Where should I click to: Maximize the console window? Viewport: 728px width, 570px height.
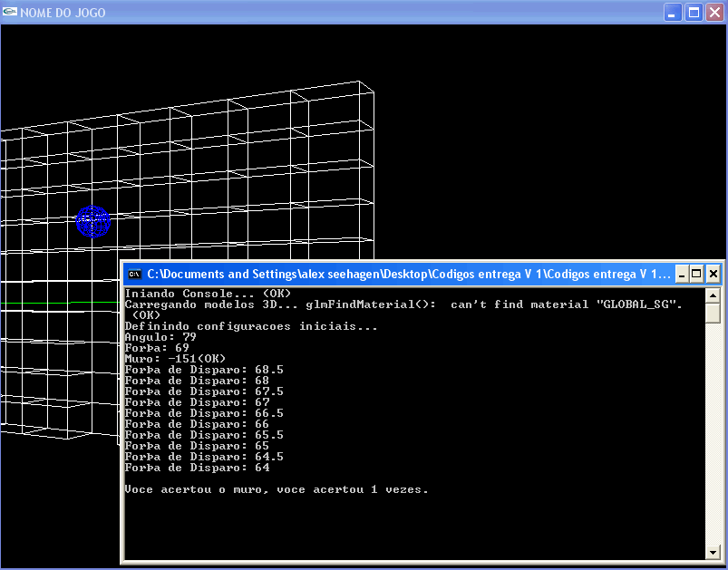tap(696, 275)
